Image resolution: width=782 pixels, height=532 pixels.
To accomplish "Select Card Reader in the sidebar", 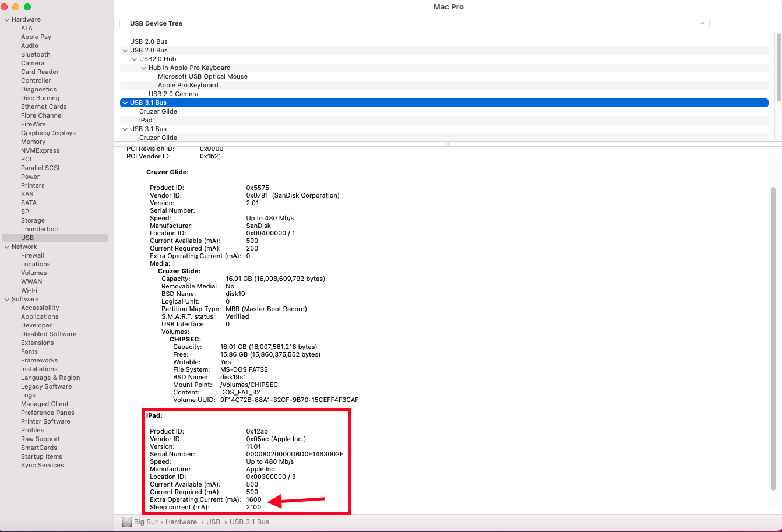I will pos(40,72).
